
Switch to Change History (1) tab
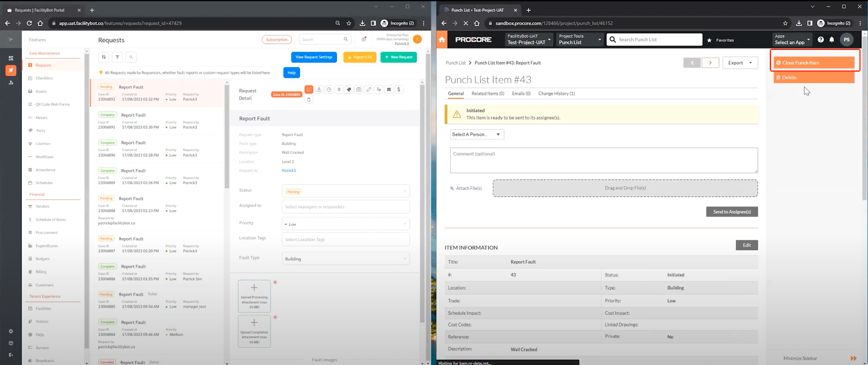557,94
